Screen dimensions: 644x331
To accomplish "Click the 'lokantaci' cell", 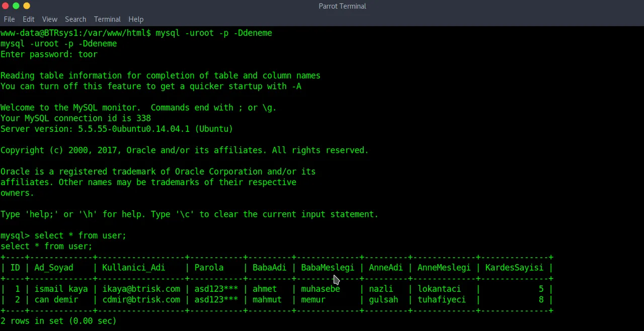I will (x=439, y=289).
